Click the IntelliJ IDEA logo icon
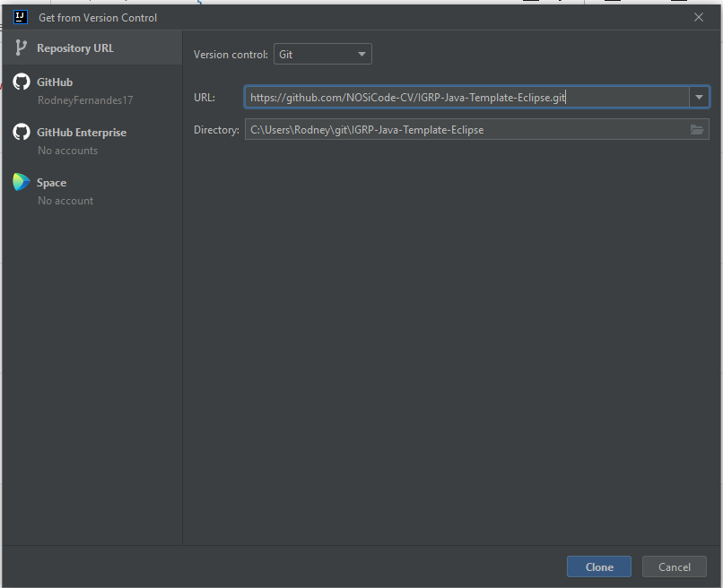Screen dimensions: 723x588 pyautogui.click(x=21, y=18)
